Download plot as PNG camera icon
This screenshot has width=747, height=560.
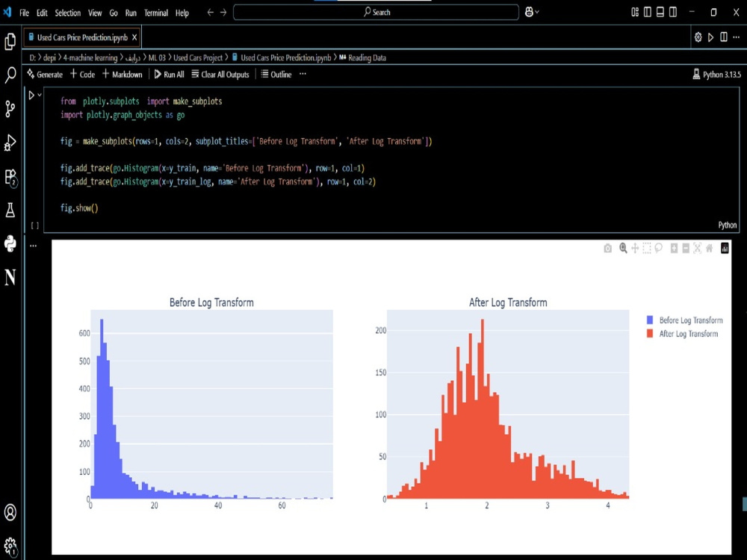pos(607,248)
